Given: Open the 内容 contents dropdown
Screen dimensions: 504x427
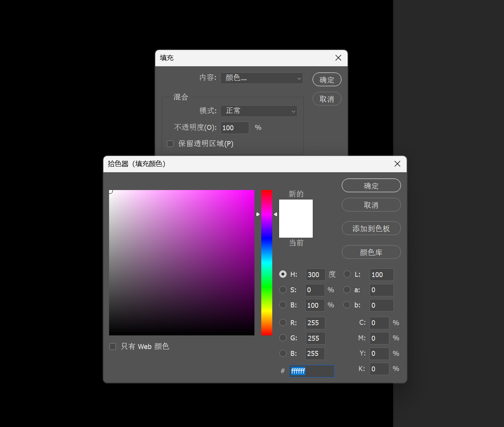Looking at the screenshot, I should tap(262, 78).
